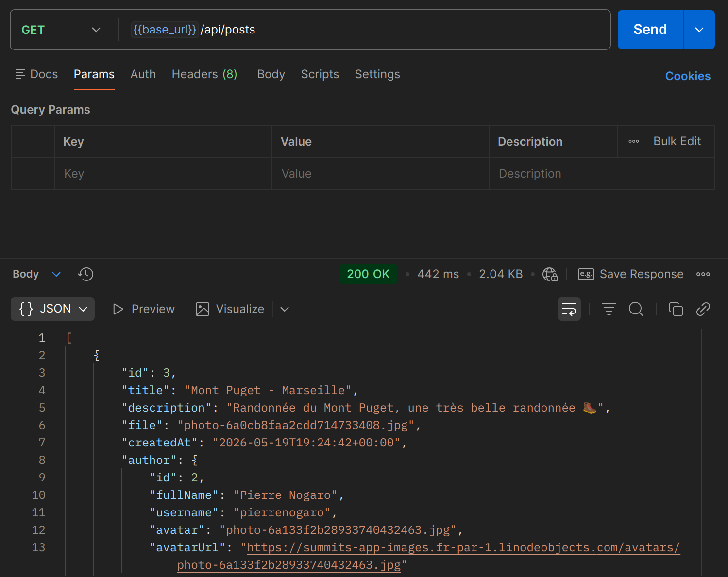Copy the response with the copy icon
Image resolution: width=728 pixels, height=577 pixels.
point(676,309)
